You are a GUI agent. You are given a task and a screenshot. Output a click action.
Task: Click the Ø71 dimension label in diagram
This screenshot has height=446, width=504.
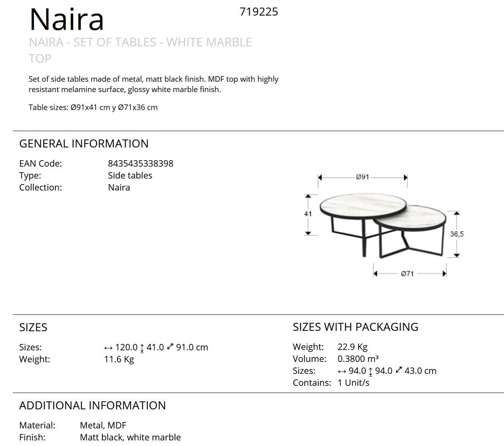(408, 273)
